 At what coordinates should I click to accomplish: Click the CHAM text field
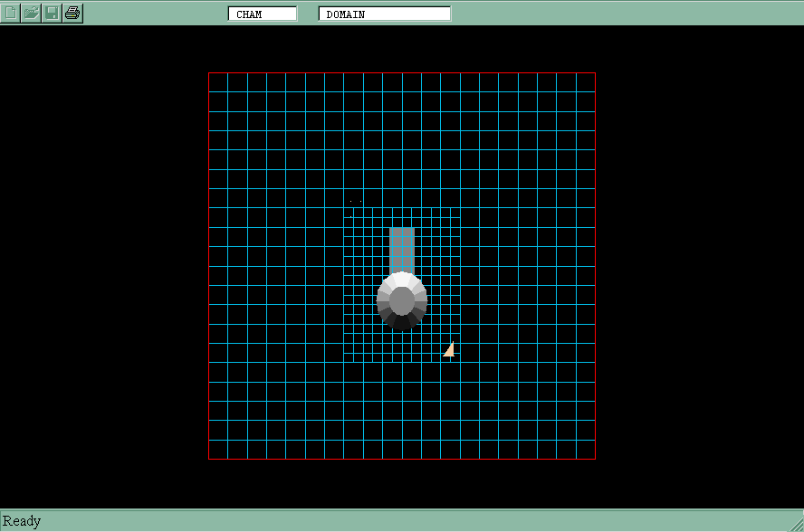click(x=263, y=14)
